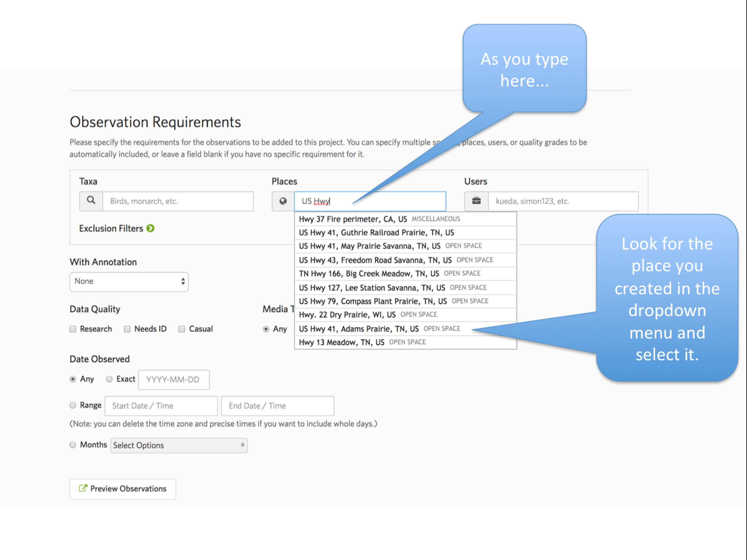Select the Months radio button
747x560 pixels.
pyautogui.click(x=73, y=445)
